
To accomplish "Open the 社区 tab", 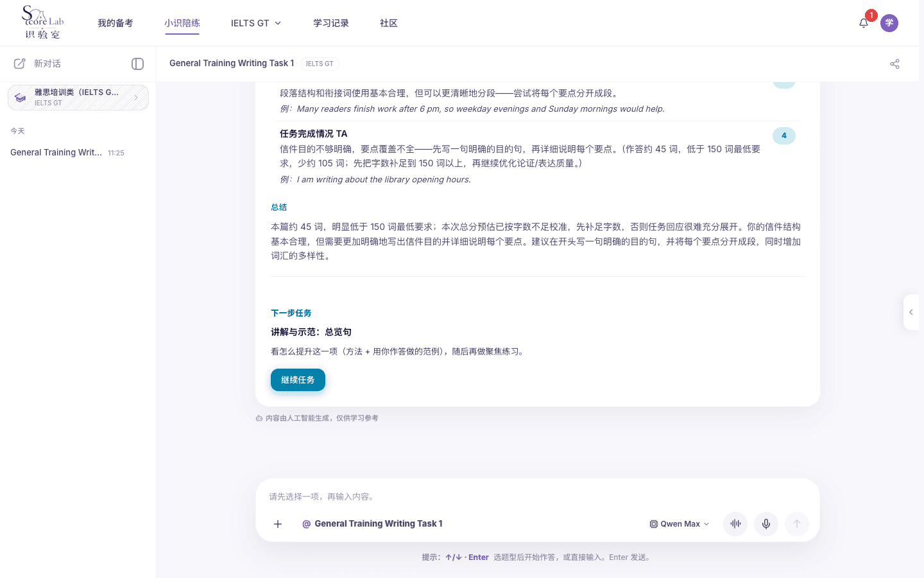I will 389,23.
